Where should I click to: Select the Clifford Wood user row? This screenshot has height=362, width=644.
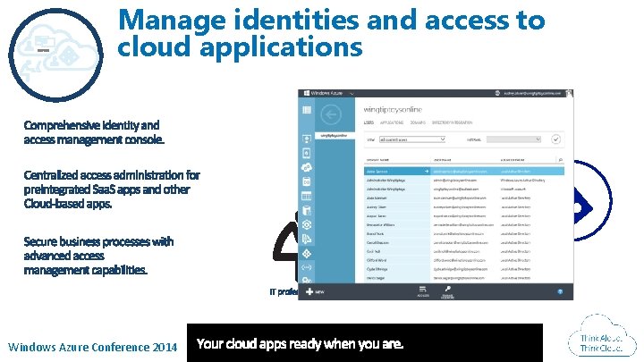pyautogui.click(x=464, y=260)
